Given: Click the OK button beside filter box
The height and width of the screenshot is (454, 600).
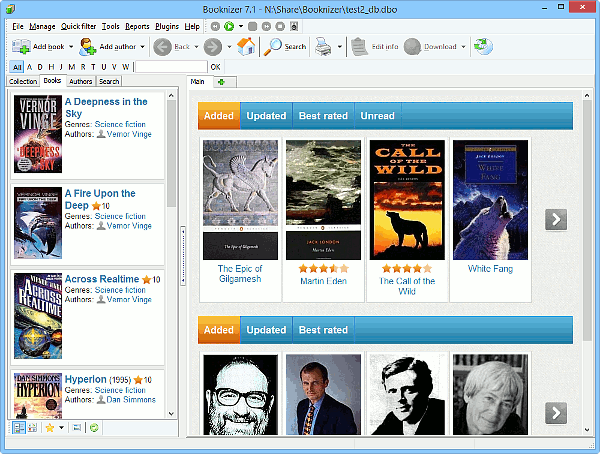Looking at the screenshot, I should click(215, 67).
